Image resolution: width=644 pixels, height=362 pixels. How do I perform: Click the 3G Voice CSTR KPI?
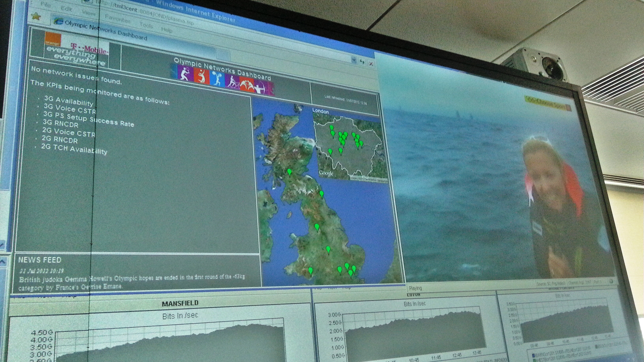(x=70, y=108)
